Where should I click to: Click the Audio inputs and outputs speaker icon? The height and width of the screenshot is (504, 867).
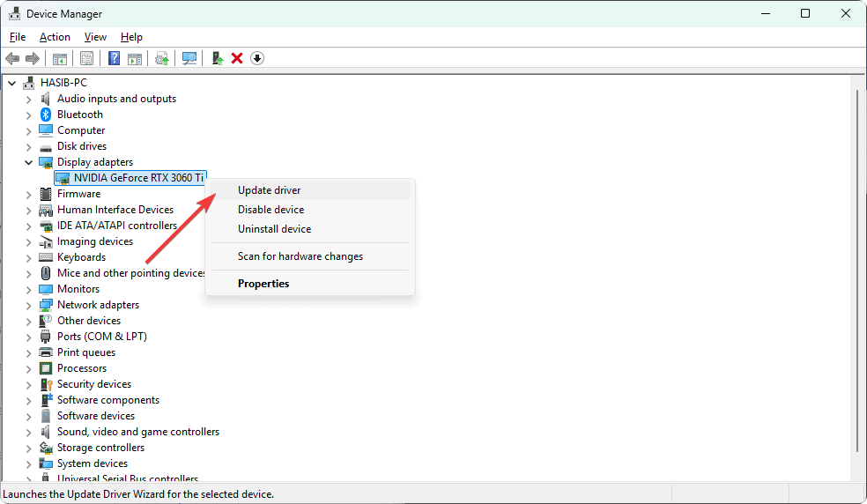click(46, 99)
